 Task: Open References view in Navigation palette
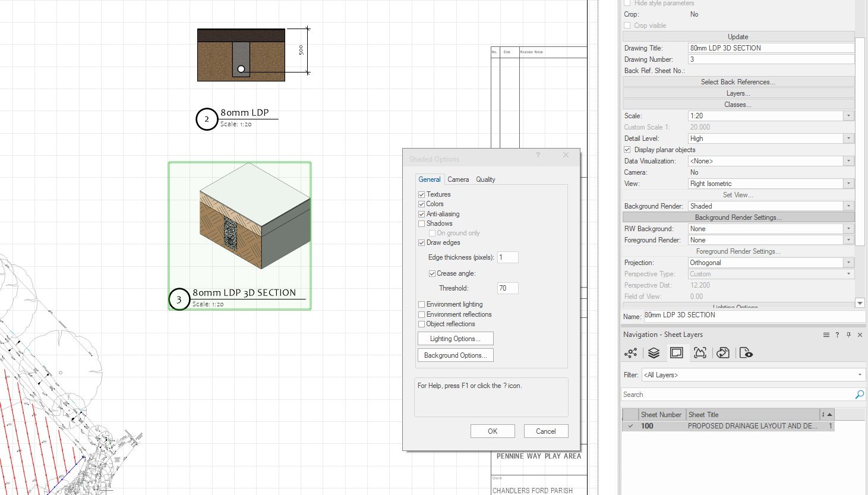(x=723, y=353)
